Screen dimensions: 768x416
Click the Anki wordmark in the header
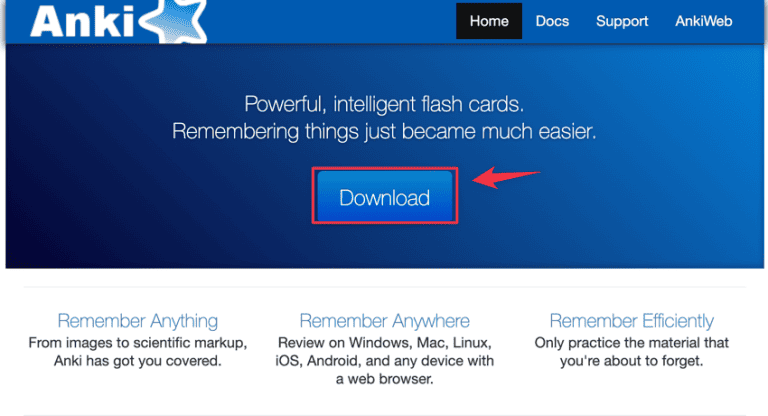tap(82, 22)
